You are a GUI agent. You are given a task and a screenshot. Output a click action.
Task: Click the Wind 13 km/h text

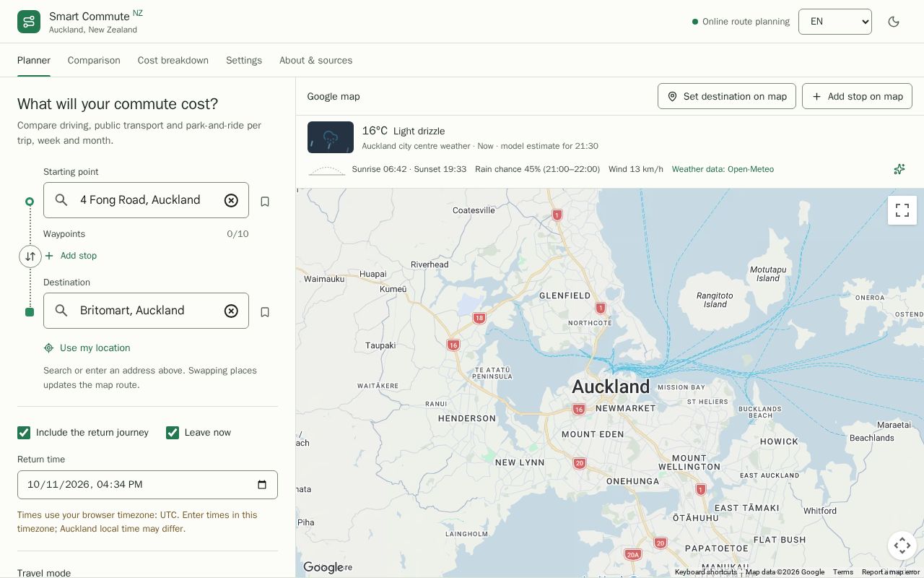click(635, 169)
